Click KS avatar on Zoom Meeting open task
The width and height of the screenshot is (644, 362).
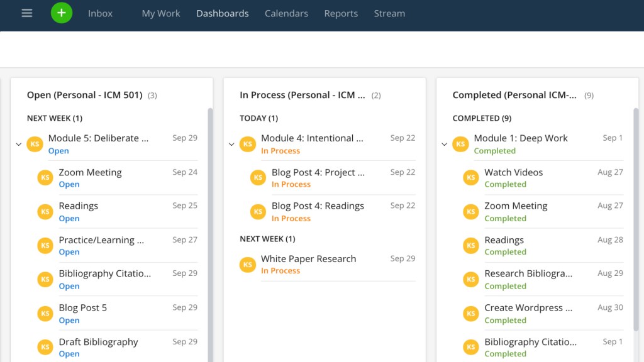[x=45, y=178]
